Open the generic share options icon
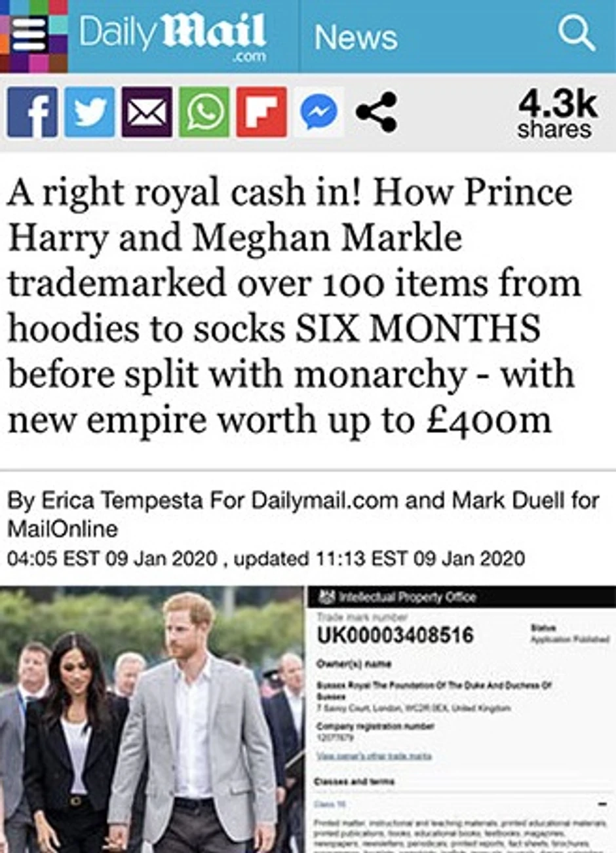 click(x=376, y=112)
